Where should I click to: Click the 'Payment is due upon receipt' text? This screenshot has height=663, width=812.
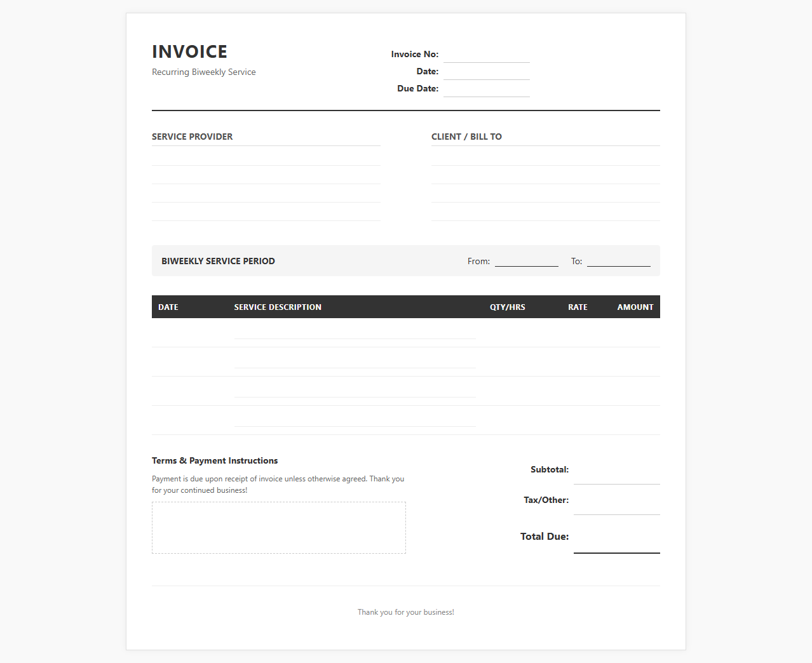tap(278, 485)
